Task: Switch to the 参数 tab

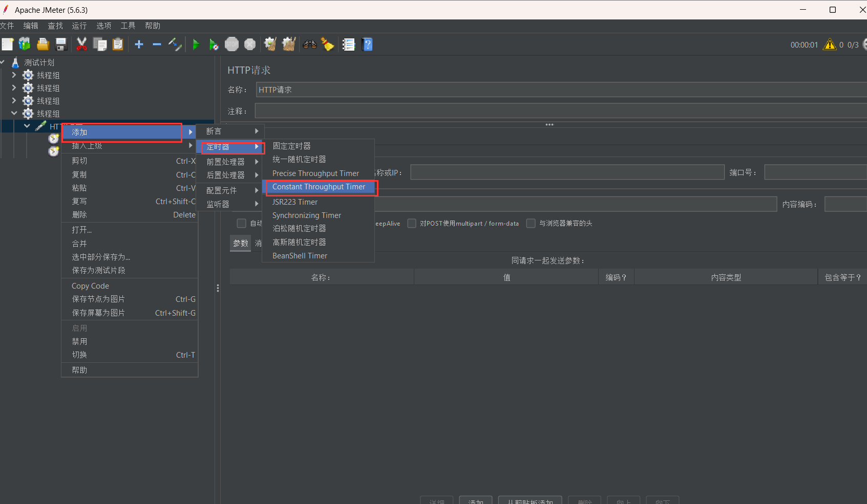Action: tap(241, 243)
